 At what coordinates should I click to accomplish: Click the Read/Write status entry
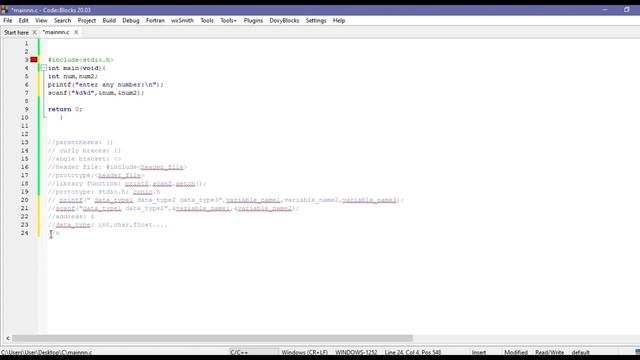550,352
